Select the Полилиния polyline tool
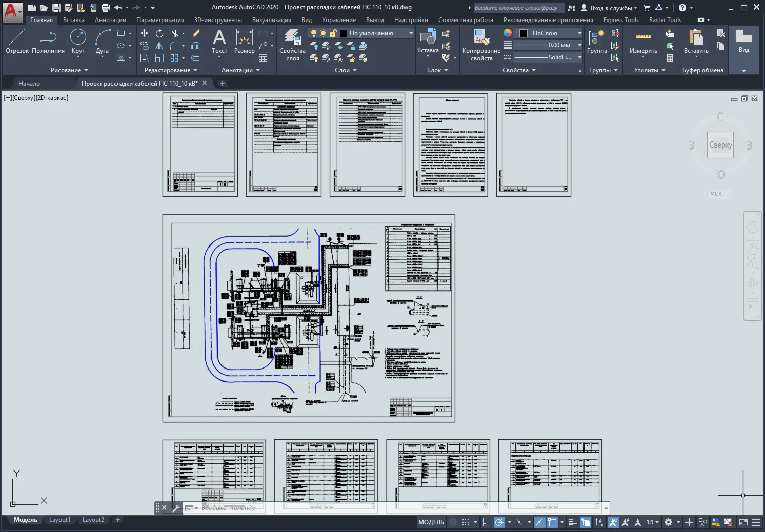The height and width of the screenshot is (532, 765). click(x=48, y=41)
